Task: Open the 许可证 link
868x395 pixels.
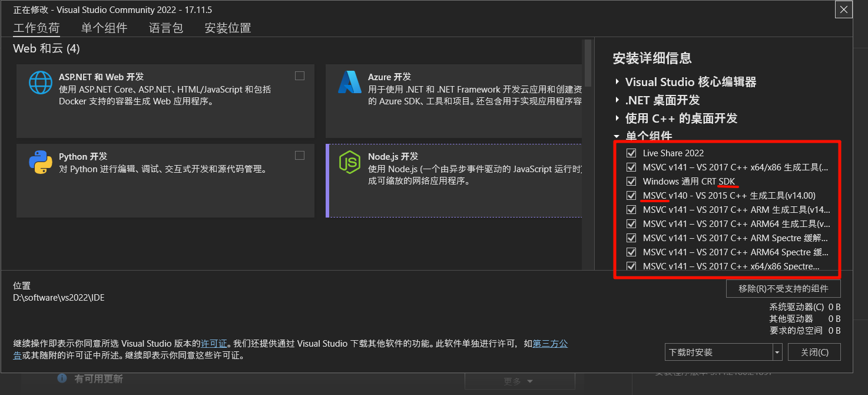Action: point(214,343)
